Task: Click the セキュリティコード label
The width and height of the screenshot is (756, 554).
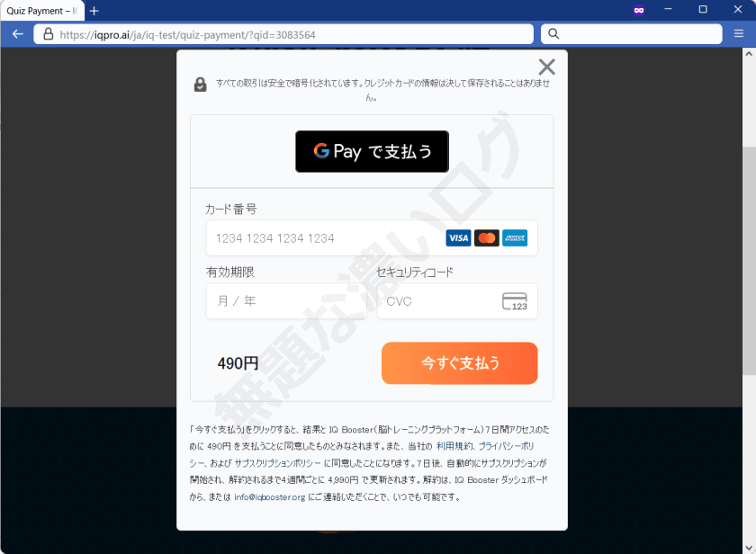Action: click(x=415, y=272)
